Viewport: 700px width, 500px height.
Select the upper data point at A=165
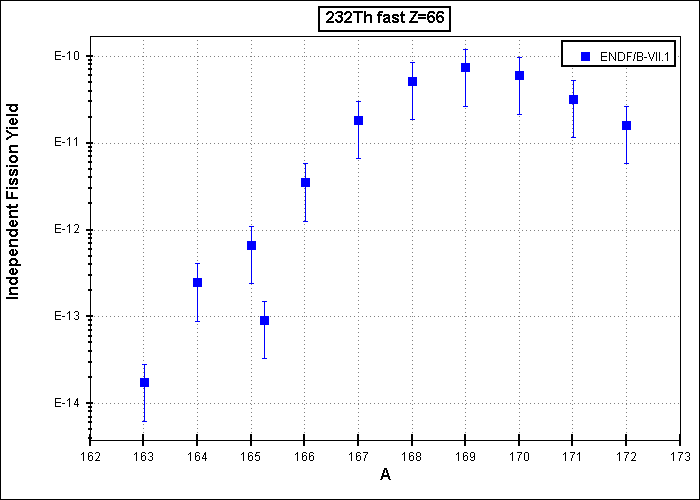click(251, 245)
